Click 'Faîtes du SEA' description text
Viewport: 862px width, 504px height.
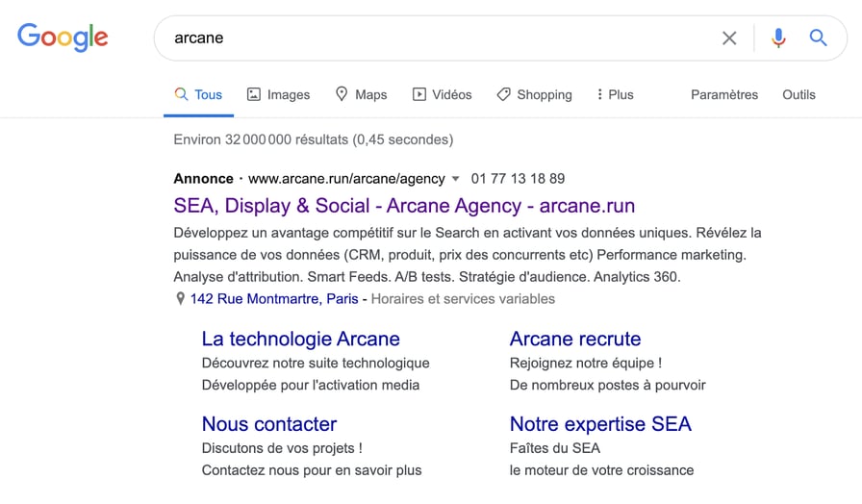click(555, 448)
